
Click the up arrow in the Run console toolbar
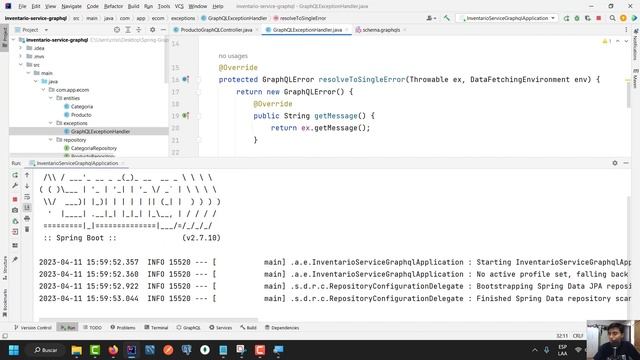coord(27,175)
